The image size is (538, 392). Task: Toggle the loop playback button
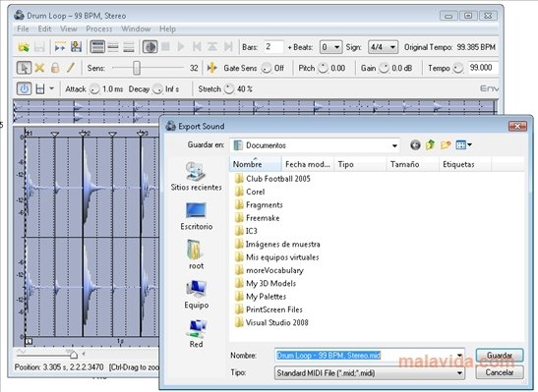click(149, 47)
